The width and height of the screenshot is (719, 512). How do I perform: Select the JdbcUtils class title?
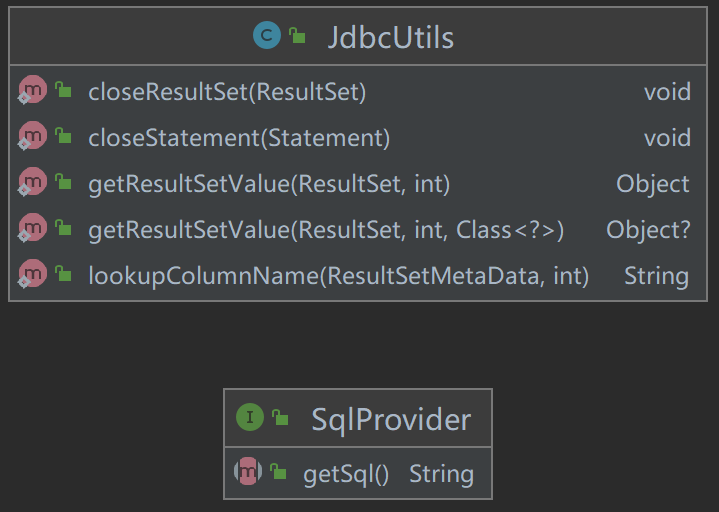coord(390,38)
